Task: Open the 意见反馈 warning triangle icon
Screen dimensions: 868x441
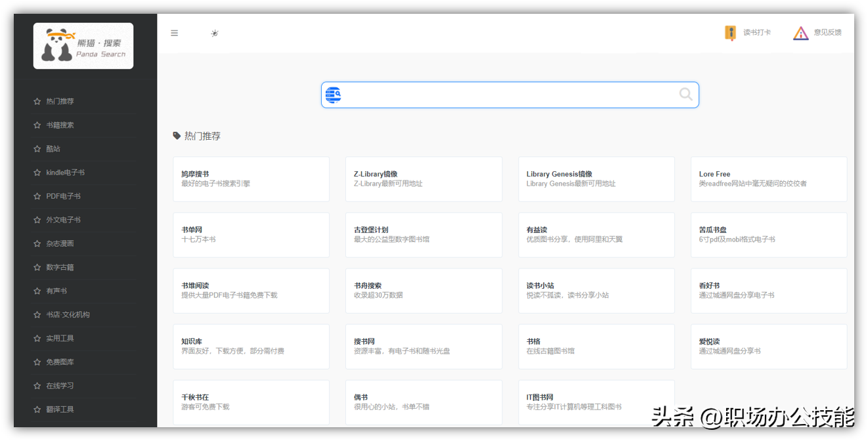Action: 800,33
